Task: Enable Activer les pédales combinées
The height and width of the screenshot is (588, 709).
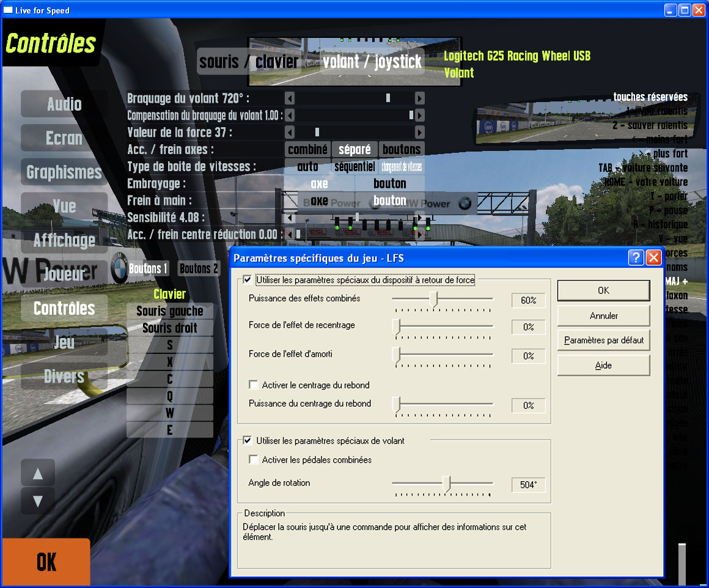Action: [254, 460]
